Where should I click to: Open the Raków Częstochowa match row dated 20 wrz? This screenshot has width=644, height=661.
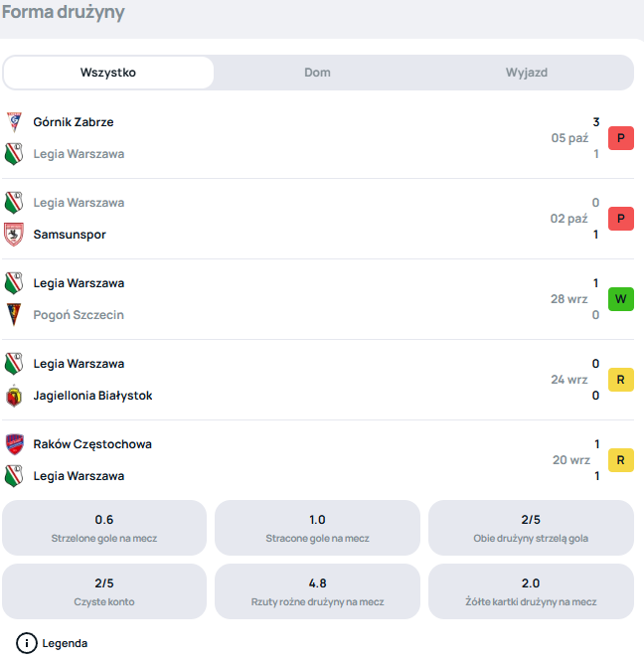click(x=298, y=460)
